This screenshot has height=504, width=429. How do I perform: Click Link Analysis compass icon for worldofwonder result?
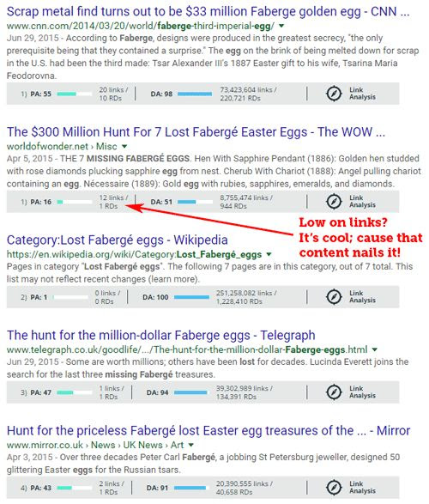tap(334, 202)
